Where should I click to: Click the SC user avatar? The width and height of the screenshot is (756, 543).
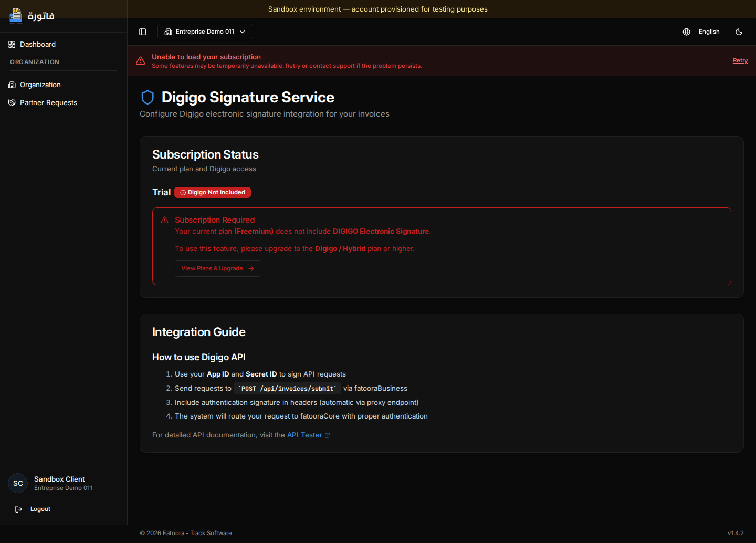18,483
